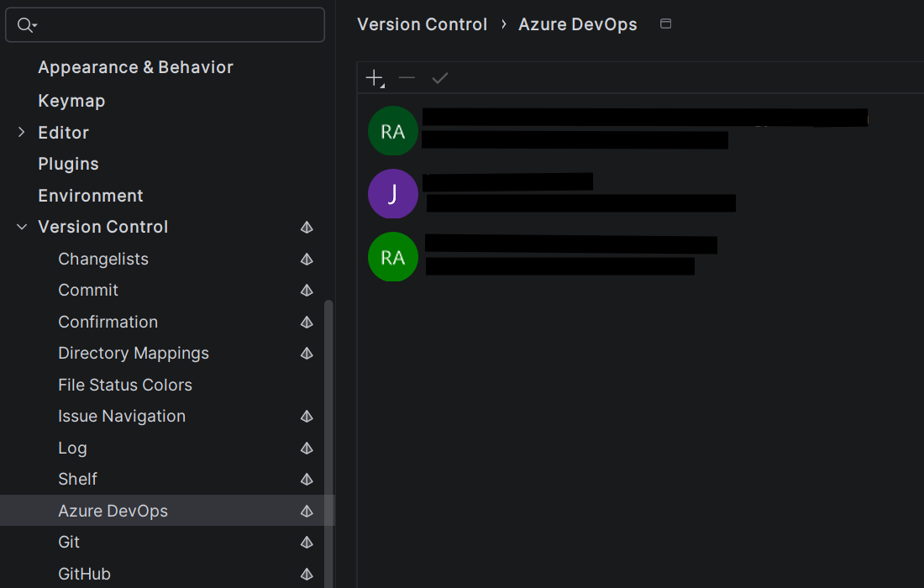This screenshot has height=588, width=924.
Task: Select the bright green RA account avatar
Action: pyautogui.click(x=393, y=257)
